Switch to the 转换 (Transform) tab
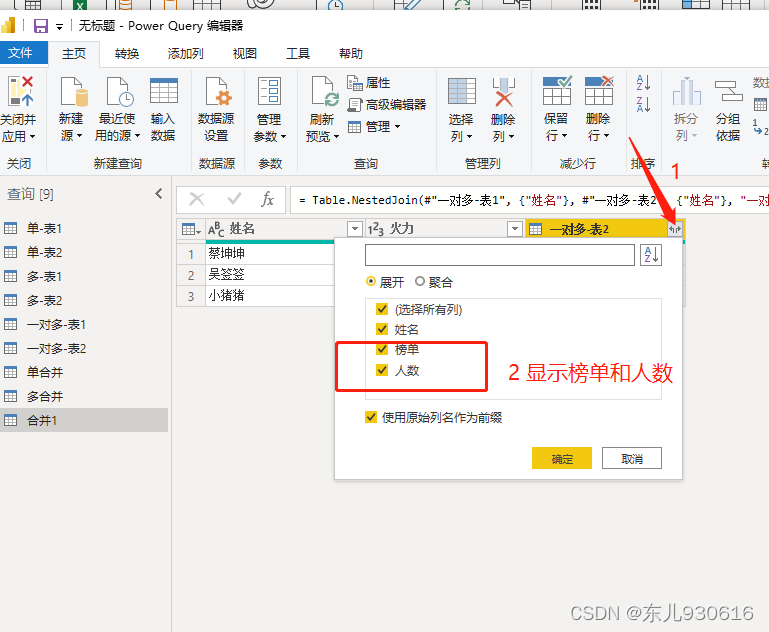Image resolution: width=769 pixels, height=632 pixels. tap(127, 53)
